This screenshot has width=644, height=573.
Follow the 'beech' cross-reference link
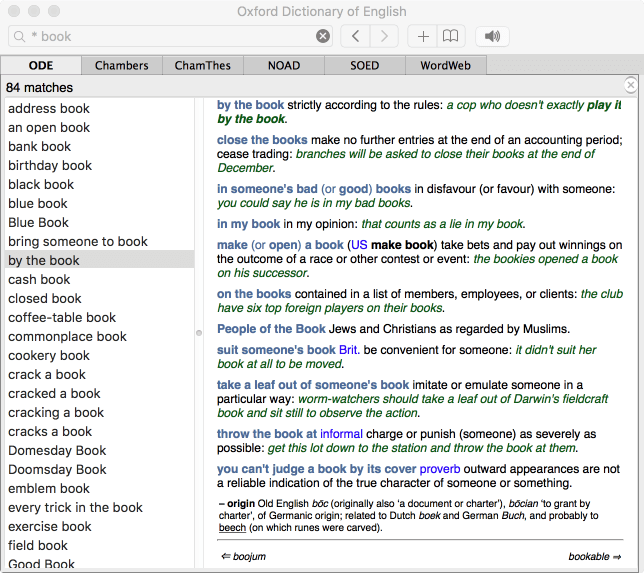tap(232, 527)
